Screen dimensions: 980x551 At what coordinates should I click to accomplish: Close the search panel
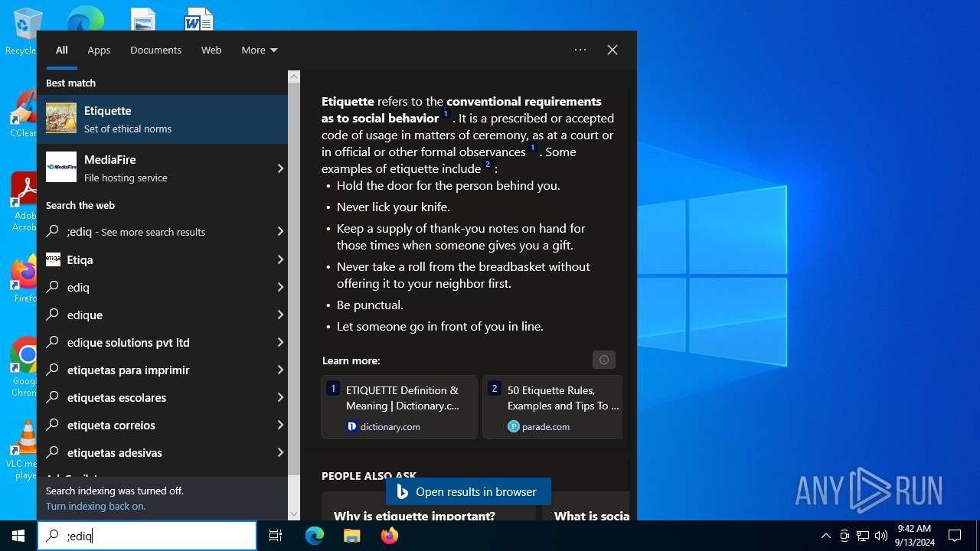(x=612, y=50)
